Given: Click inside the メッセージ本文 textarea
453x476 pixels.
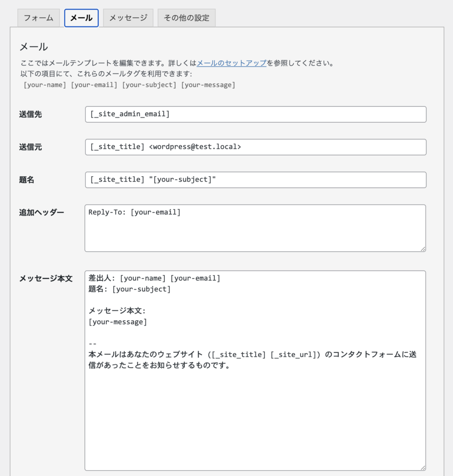Looking at the screenshot, I should (256, 409).
